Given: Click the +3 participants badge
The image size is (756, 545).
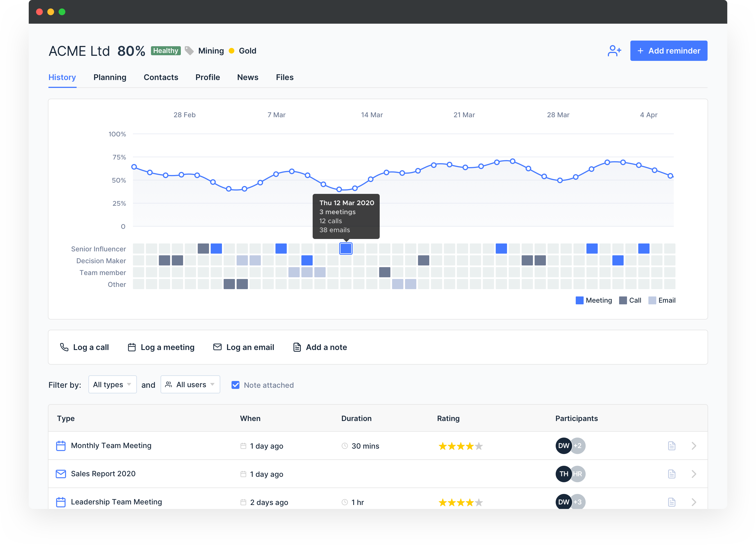Looking at the screenshot, I should coord(579,502).
